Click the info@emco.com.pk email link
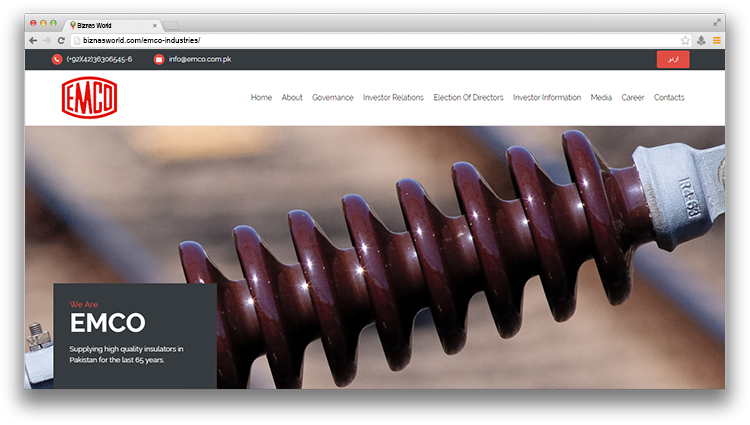750x425 pixels. pyautogui.click(x=200, y=59)
